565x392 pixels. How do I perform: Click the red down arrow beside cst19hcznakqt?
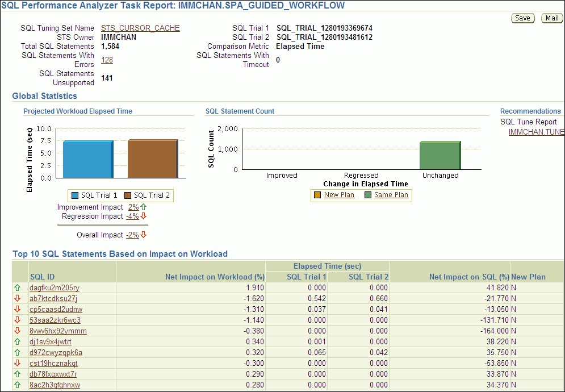pyautogui.click(x=18, y=364)
